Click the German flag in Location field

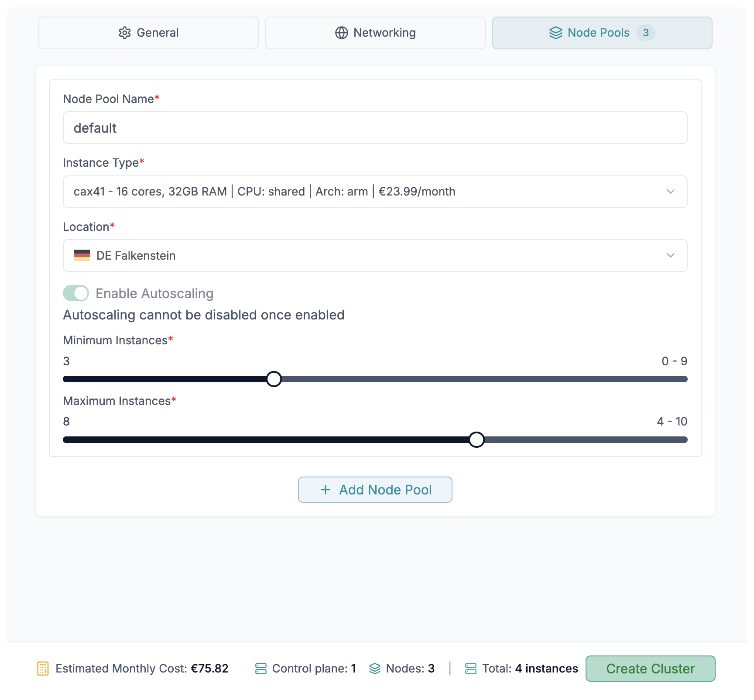pos(82,255)
